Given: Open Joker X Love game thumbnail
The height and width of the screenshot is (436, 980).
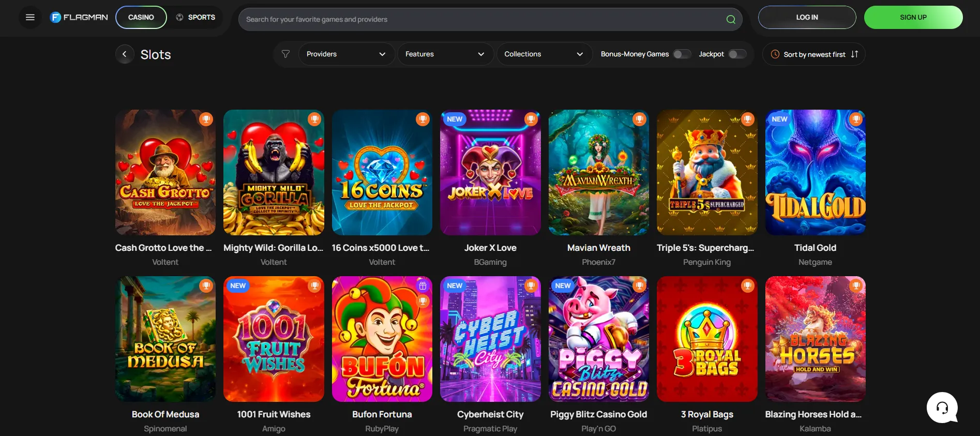Looking at the screenshot, I should [490, 172].
